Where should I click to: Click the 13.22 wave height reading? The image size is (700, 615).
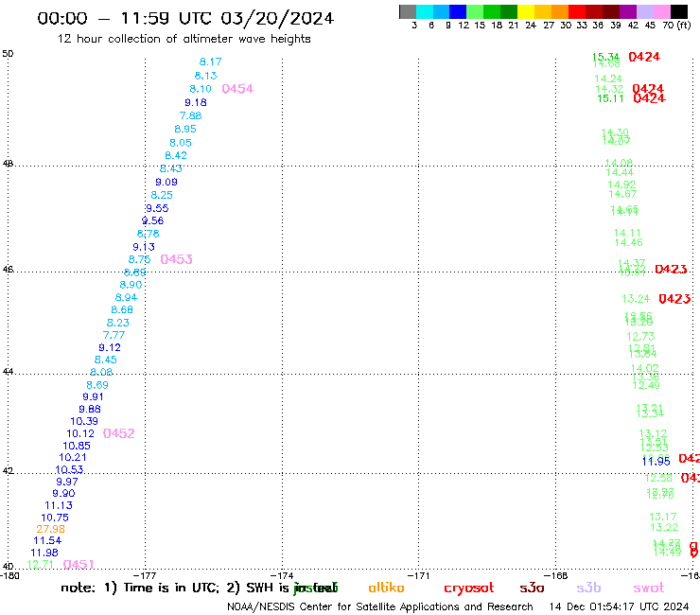pyautogui.click(x=664, y=527)
